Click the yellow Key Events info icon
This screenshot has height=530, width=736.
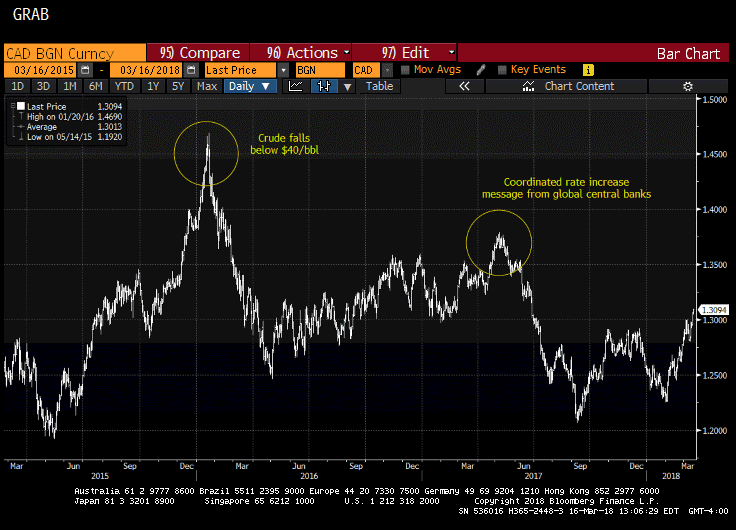[x=588, y=70]
